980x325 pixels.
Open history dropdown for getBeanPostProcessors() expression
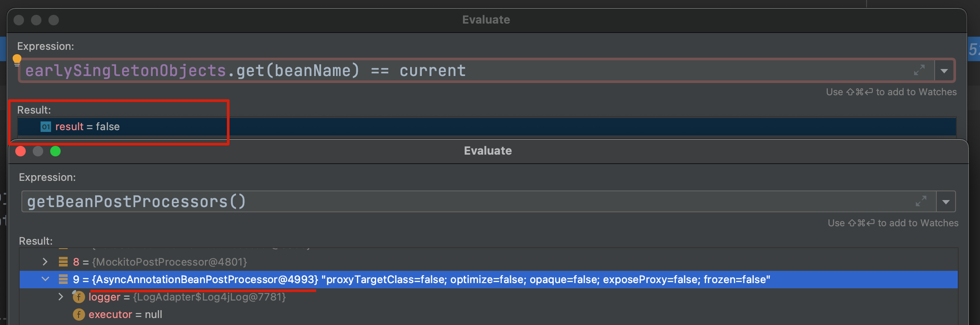point(946,202)
